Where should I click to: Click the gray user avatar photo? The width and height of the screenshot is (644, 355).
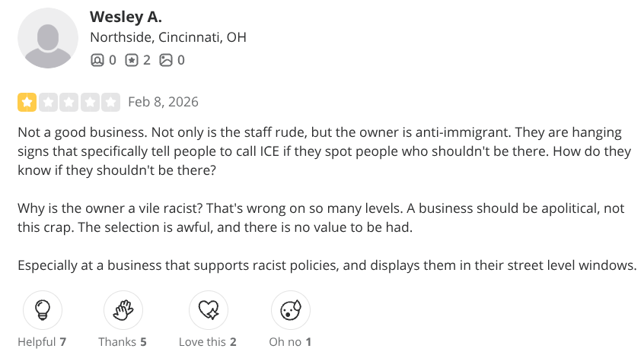(48, 38)
